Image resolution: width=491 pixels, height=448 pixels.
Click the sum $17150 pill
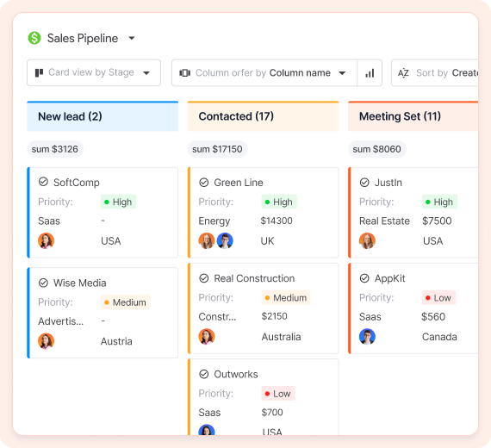click(x=217, y=149)
